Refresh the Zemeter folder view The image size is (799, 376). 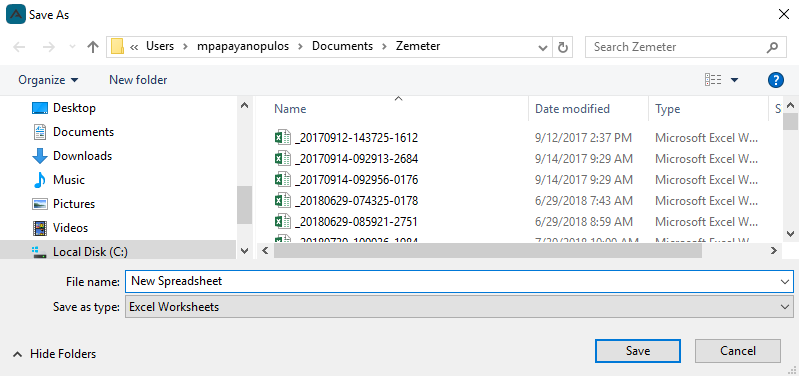click(x=563, y=47)
